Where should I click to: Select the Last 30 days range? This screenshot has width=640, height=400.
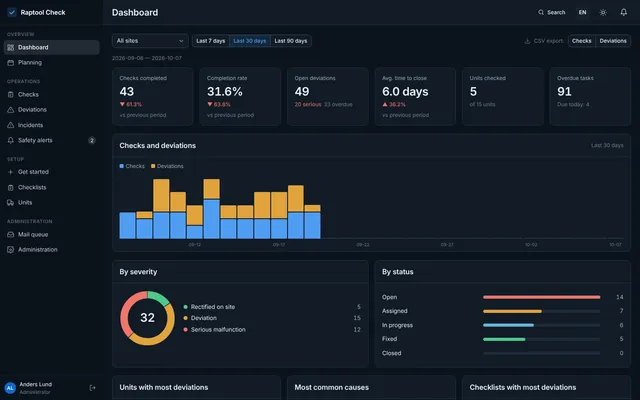tap(250, 41)
